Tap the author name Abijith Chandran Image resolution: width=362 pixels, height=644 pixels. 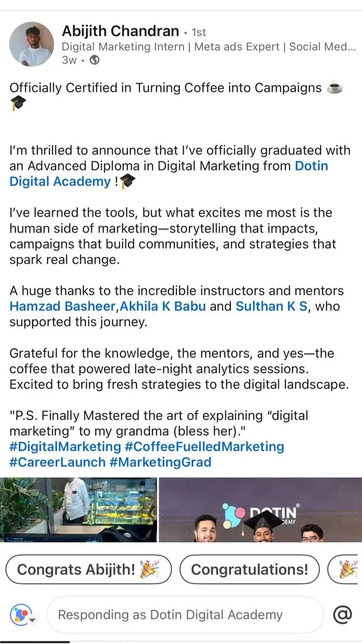point(120,31)
